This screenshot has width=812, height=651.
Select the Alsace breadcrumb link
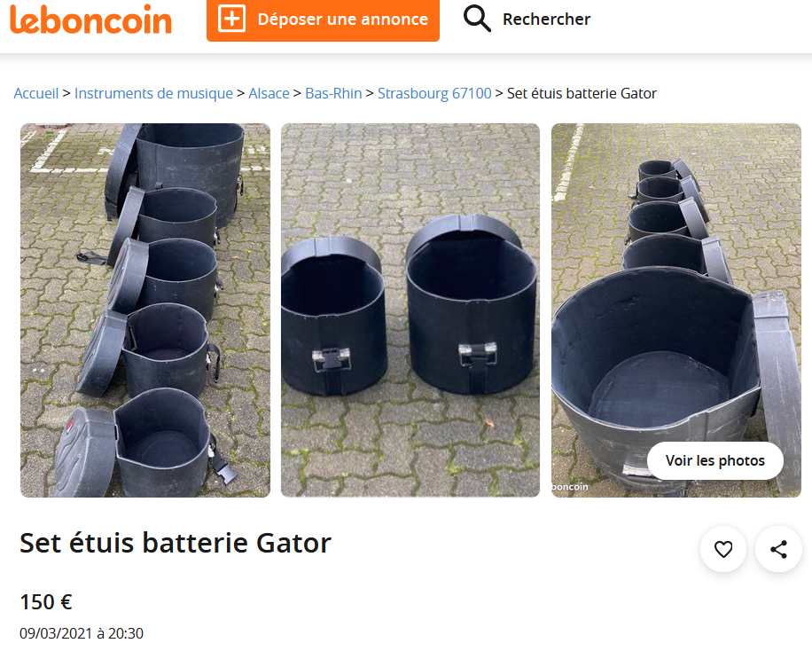[x=269, y=93]
